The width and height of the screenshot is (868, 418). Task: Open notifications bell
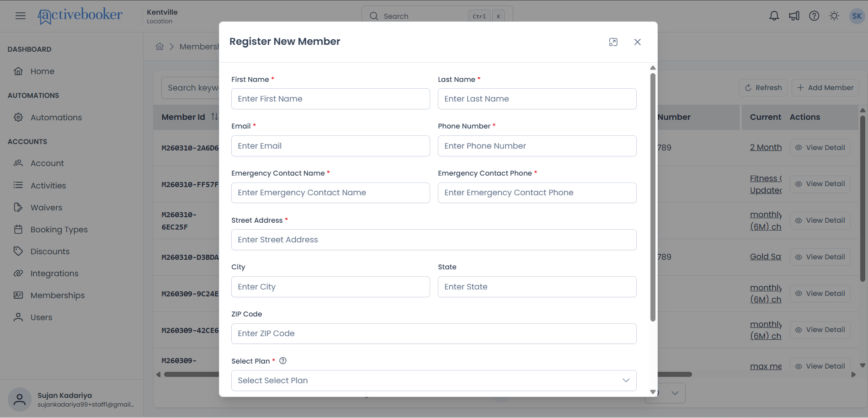click(x=774, y=16)
